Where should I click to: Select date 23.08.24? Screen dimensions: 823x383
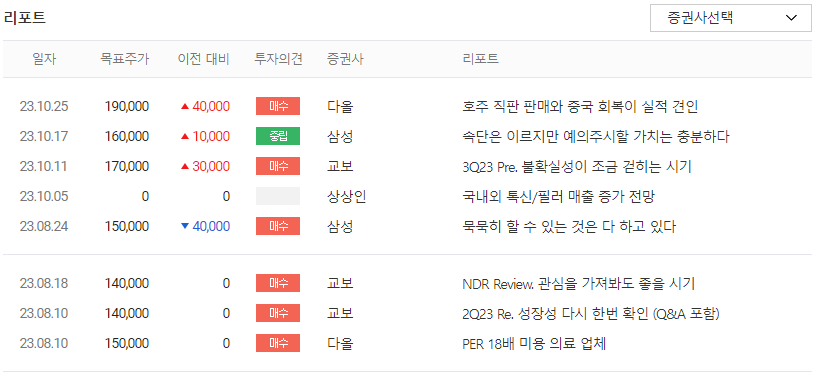pyautogui.click(x=44, y=227)
